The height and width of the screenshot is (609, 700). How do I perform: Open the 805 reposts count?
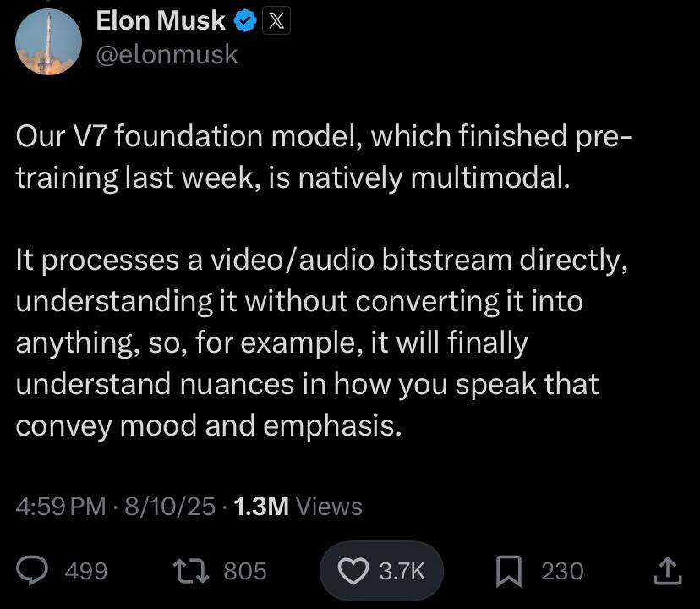[x=245, y=571]
